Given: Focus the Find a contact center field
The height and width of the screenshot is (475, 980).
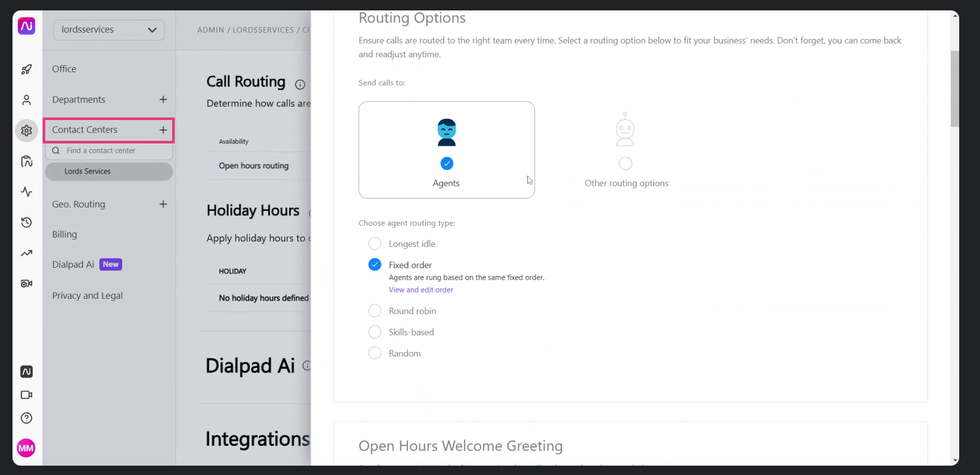Looking at the screenshot, I should (109, 151).
